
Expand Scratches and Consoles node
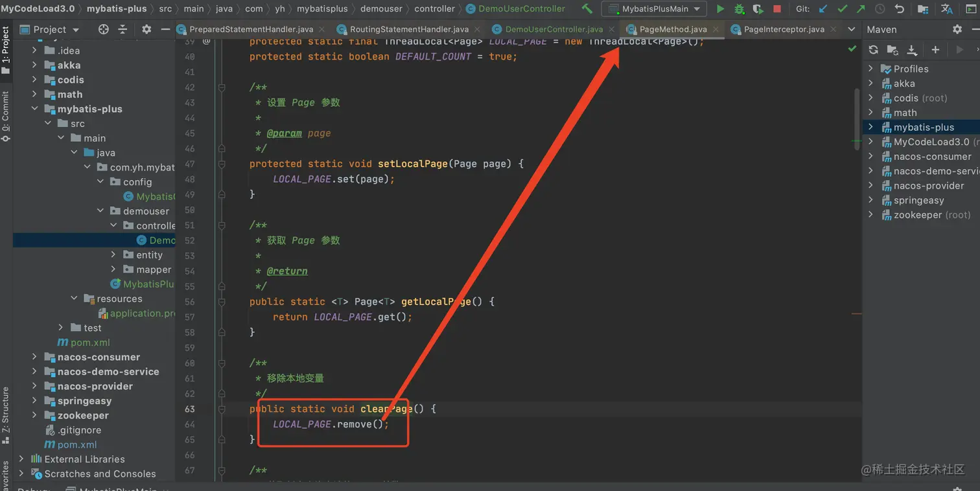tap(21, 474)
